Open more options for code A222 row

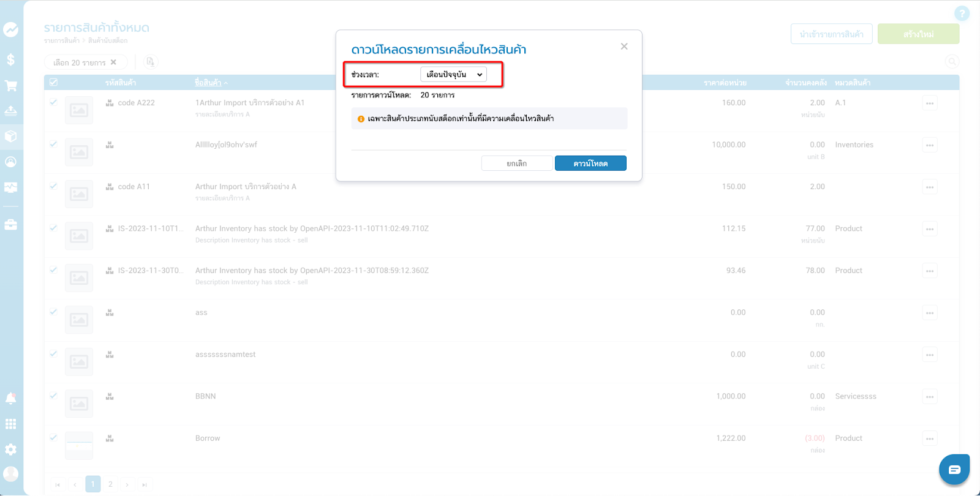pyautogui.click(x=929, y=103)
